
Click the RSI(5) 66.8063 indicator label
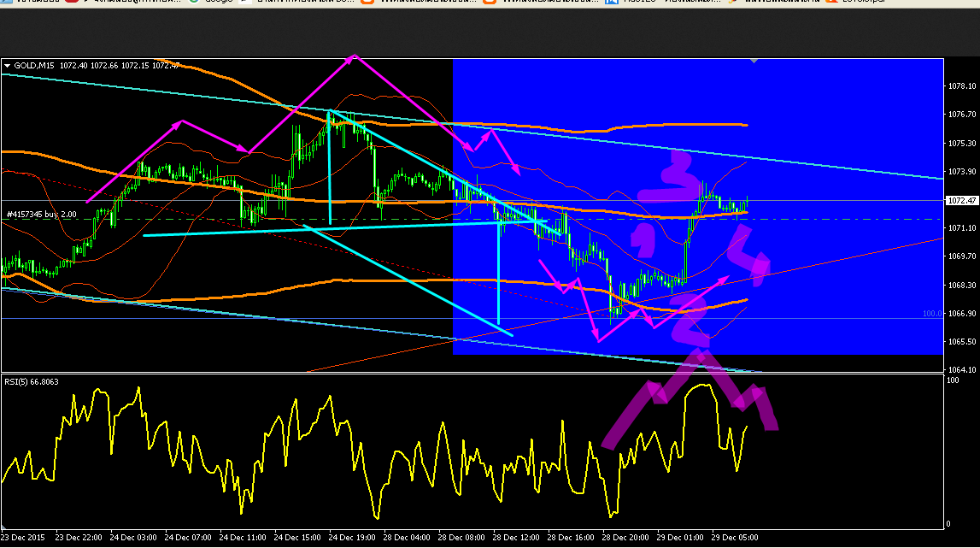[x=32, y=381]
